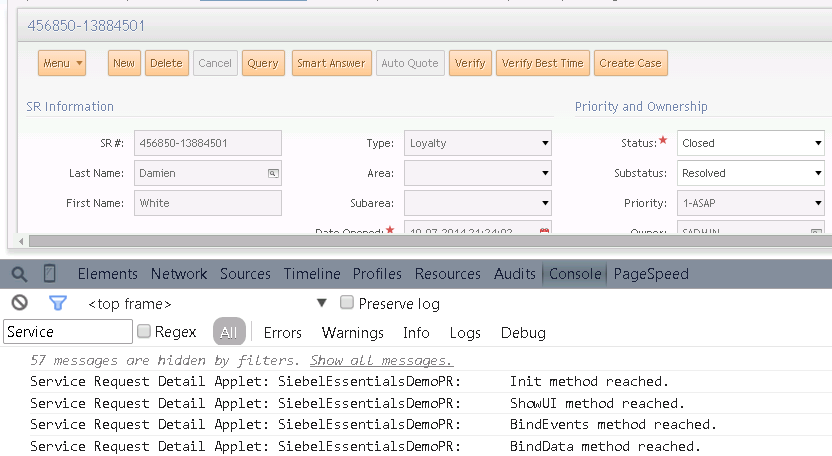Open the Date Opened calendar icon
This screenshot has width=832, height=456.
coord(544,231)
